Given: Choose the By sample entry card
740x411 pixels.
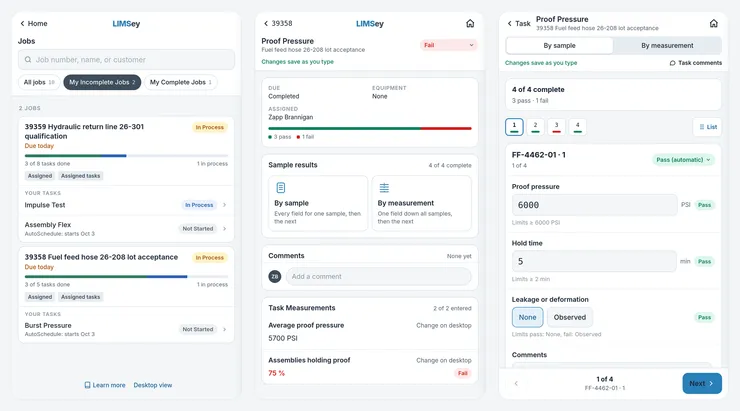Looking at the screenshot, I should coord(318,203).
